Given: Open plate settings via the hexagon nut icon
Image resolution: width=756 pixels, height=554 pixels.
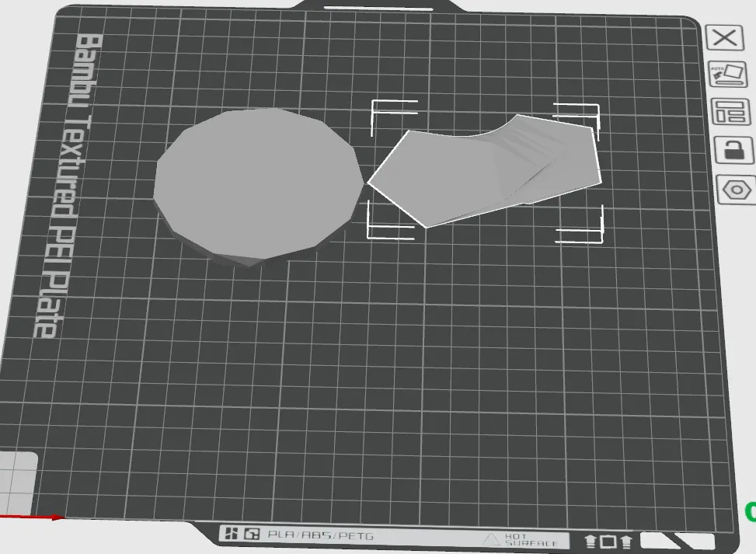Looking at the screenshot, I should 737,190.
